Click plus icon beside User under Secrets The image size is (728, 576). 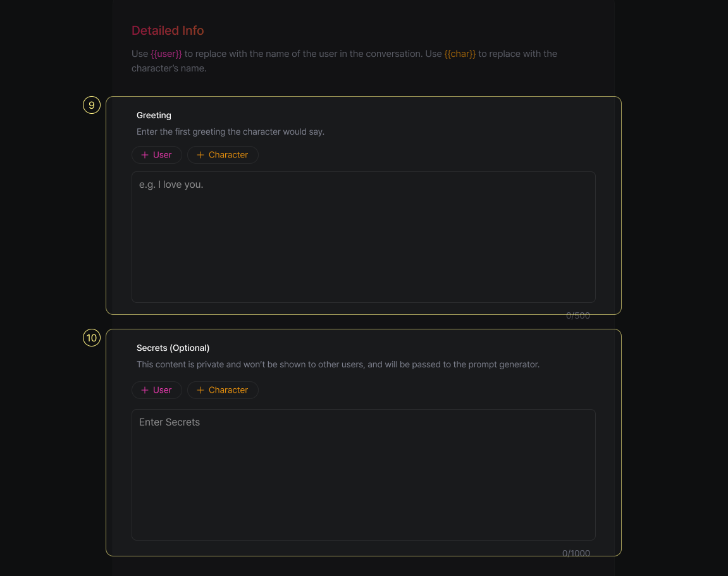click(145, 390)
